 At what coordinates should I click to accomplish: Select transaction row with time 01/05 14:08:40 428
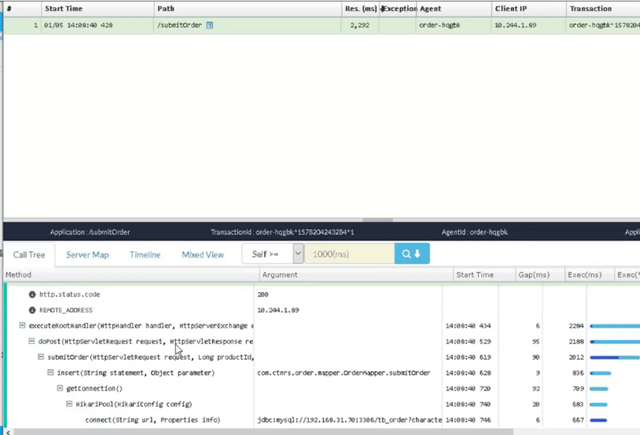tap(322, 25)
